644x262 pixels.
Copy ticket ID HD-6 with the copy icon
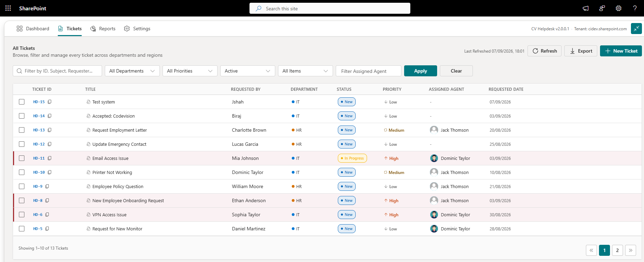47,215
